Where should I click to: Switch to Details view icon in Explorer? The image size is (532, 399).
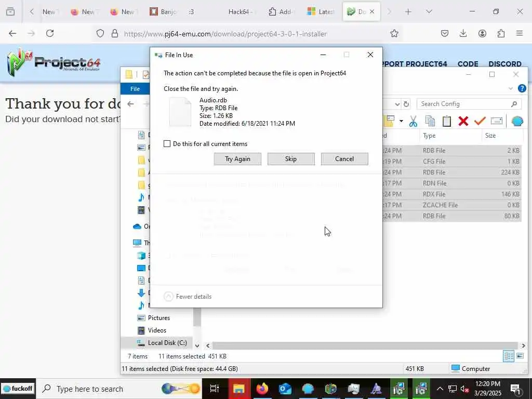click(508, 356)
